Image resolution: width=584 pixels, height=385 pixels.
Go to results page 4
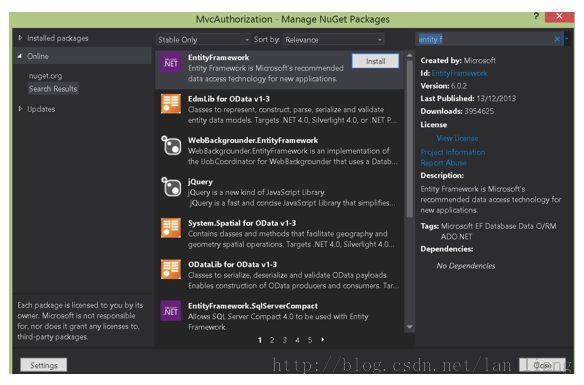coord(297,340)
